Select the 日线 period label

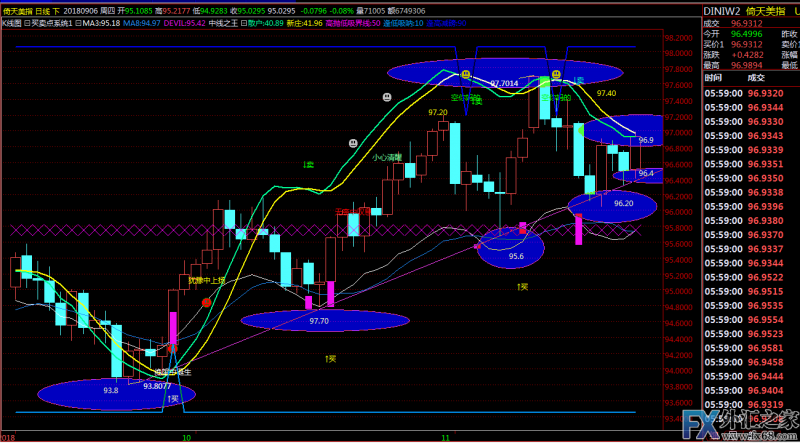39,10
